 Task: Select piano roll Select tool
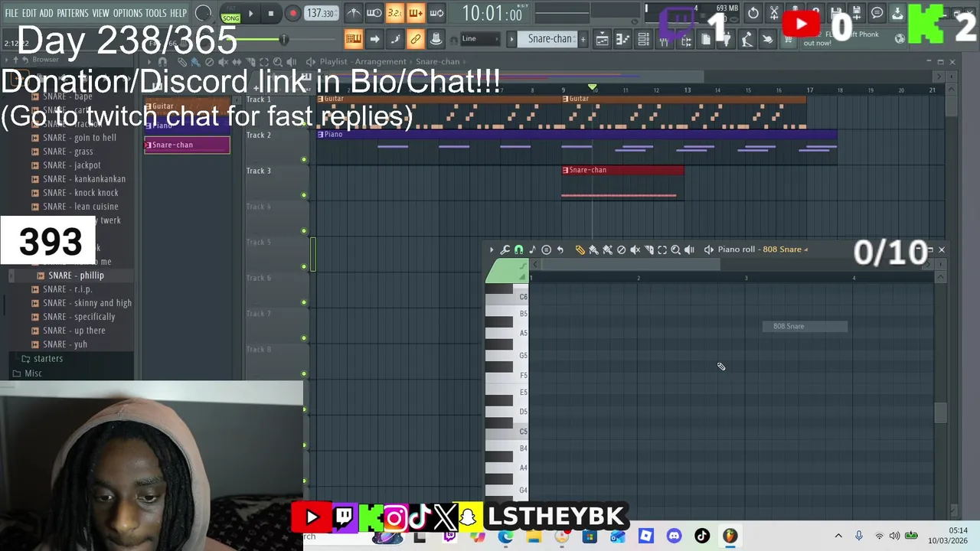pyautogui.click(x=662, y=249)
